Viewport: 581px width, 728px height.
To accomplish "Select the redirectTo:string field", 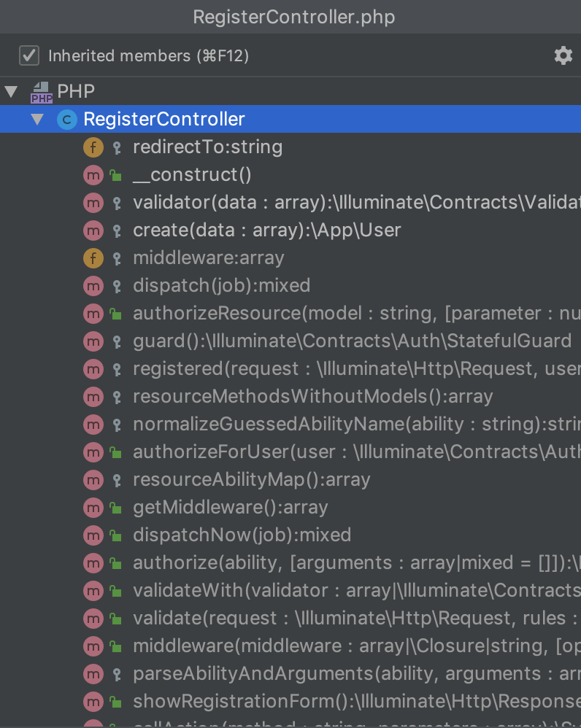I will pos(290,147).
